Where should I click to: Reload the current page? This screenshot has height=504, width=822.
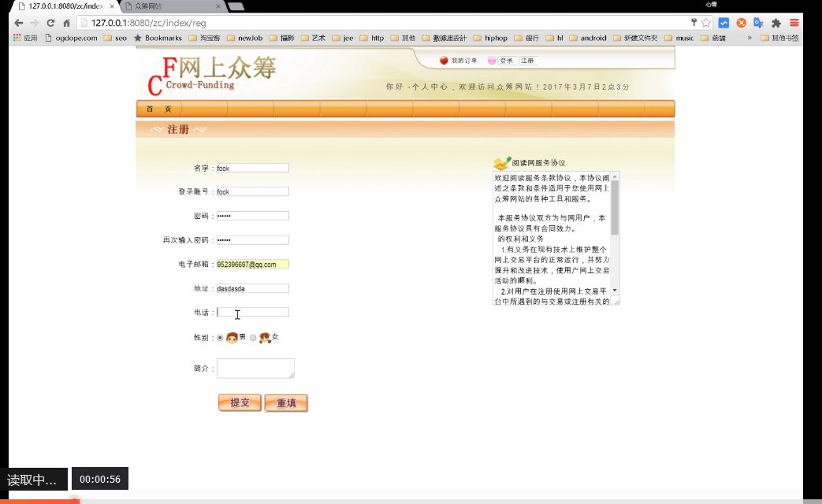[50, 23]
